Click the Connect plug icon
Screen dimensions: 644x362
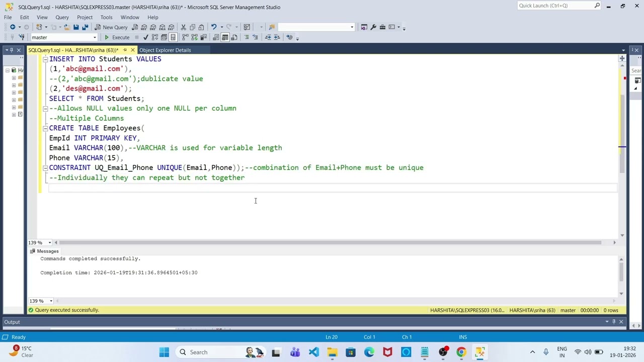click(x=12, y=37)
